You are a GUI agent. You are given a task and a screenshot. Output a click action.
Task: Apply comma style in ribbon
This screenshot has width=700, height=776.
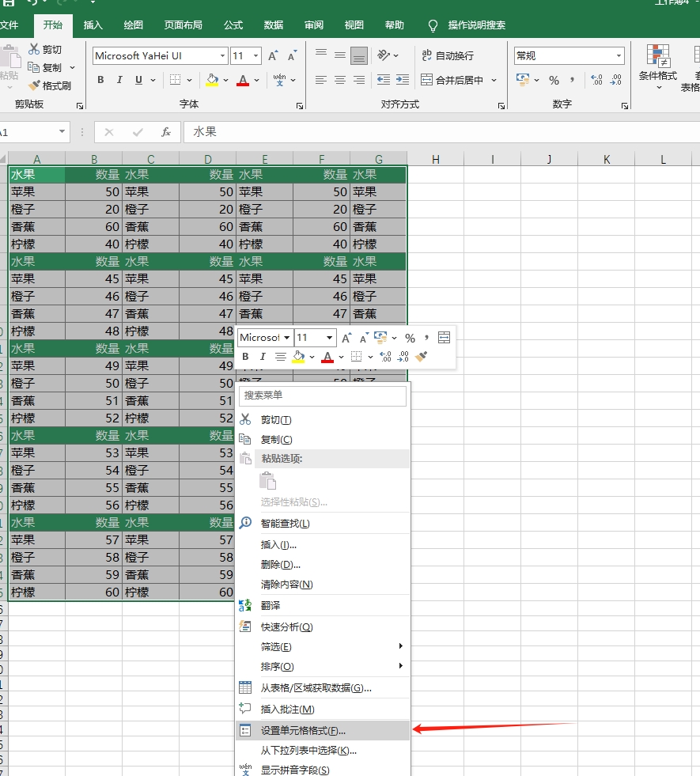tap(573, 80)
